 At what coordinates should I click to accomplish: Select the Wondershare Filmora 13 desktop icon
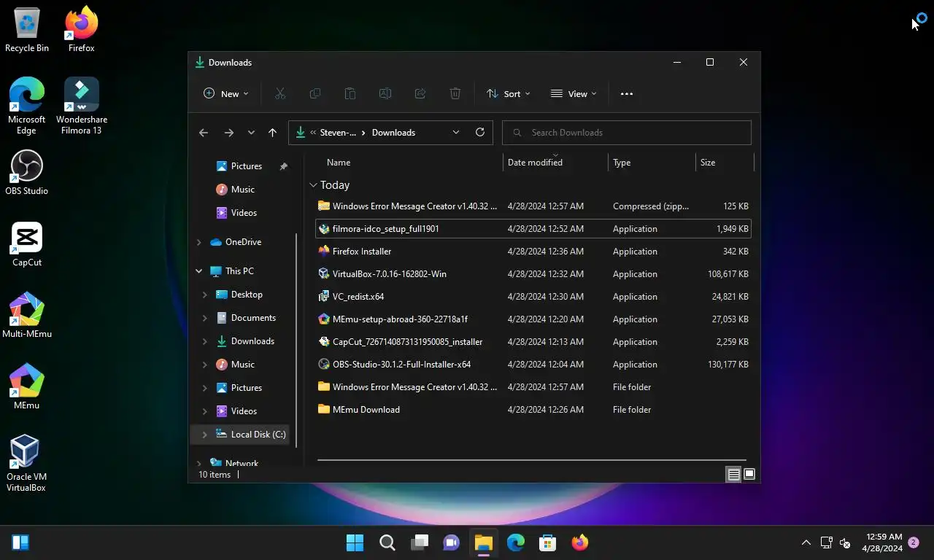coord(82,106)
